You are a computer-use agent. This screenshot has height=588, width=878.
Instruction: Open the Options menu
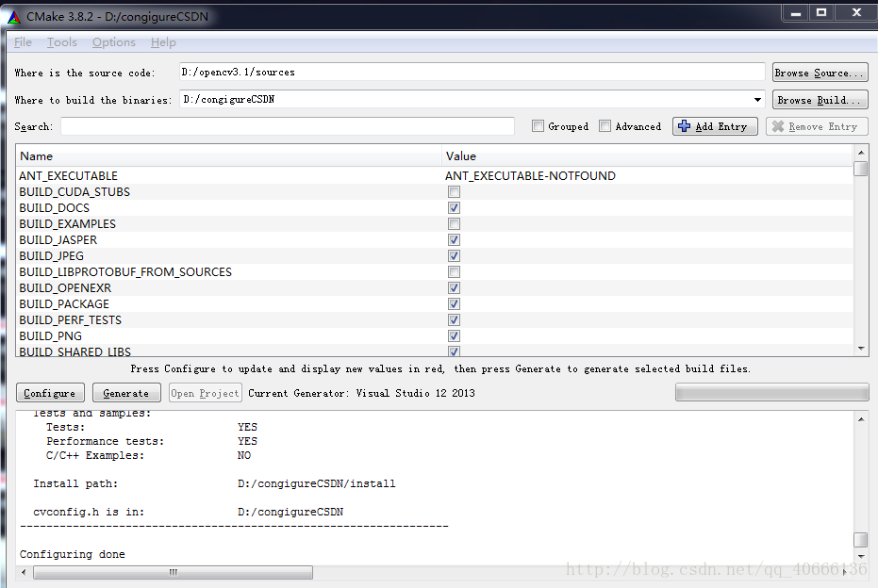114,42
